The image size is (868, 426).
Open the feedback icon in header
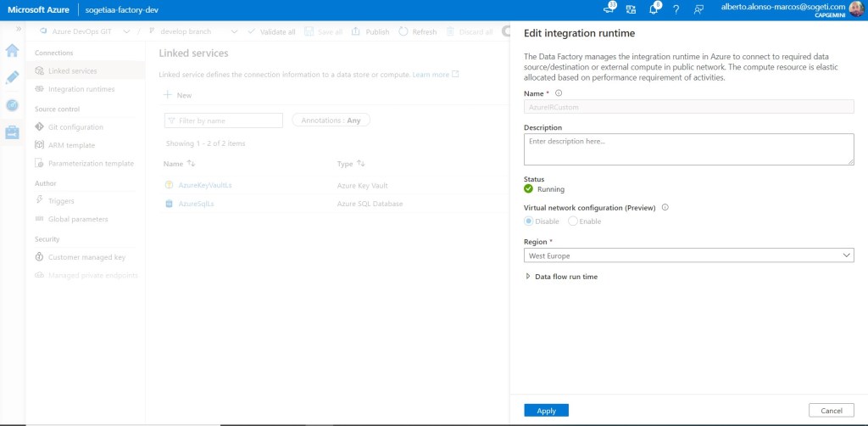(x=698, y=9)
